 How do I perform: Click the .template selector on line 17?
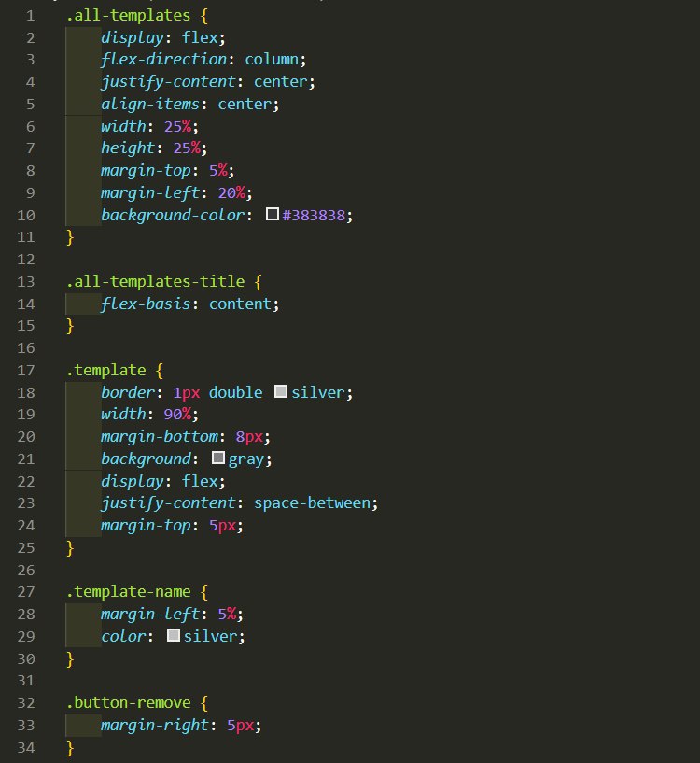point(106,371)
